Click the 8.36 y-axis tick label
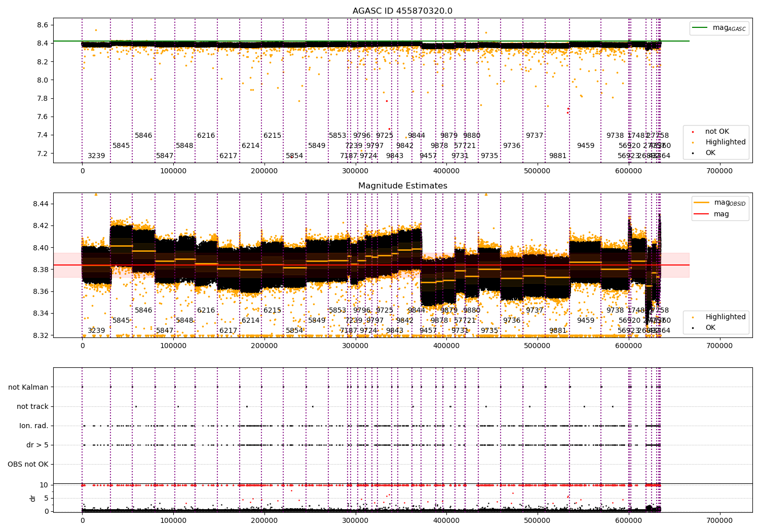Image resolution: width=760 pixels, height=532 pixels. (x=41, y=291)
